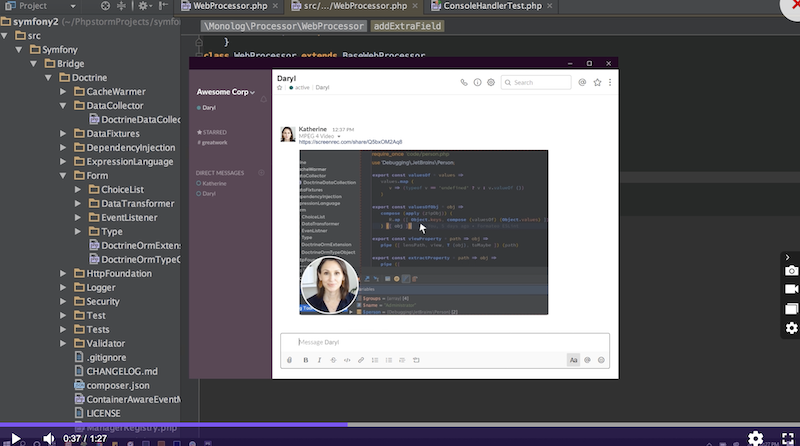The image size is (800, 446).
Task: Open the screenrec.com shared video link
Action: (x=350, y=142)
